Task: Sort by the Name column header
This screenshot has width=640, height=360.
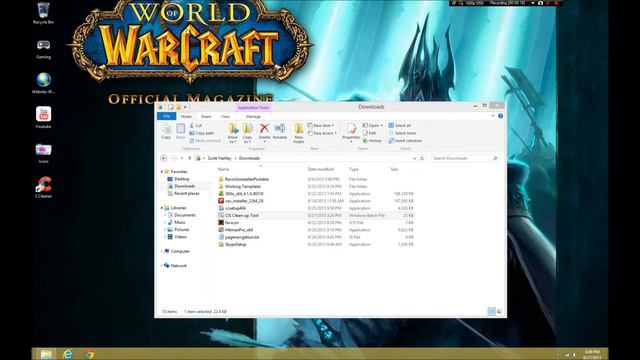Action: pyautogui.click(x=223, y=169)
